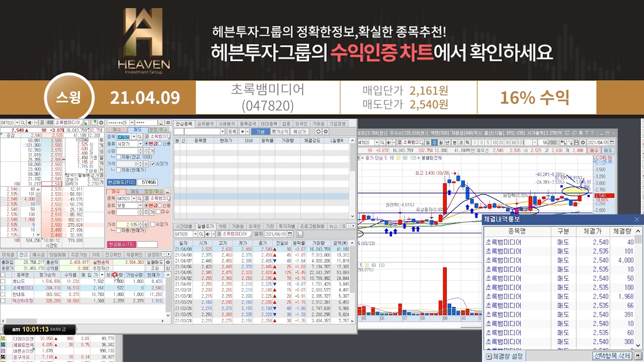Viewport: 644px width, 362px height.
Task: Click the stop square icon in watchlist toolbar
Action: pyautogui.click(x=242, y=132)
